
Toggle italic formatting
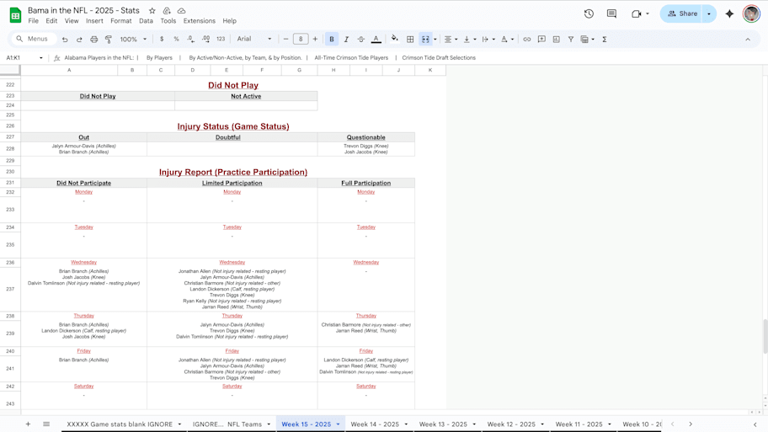346,39
